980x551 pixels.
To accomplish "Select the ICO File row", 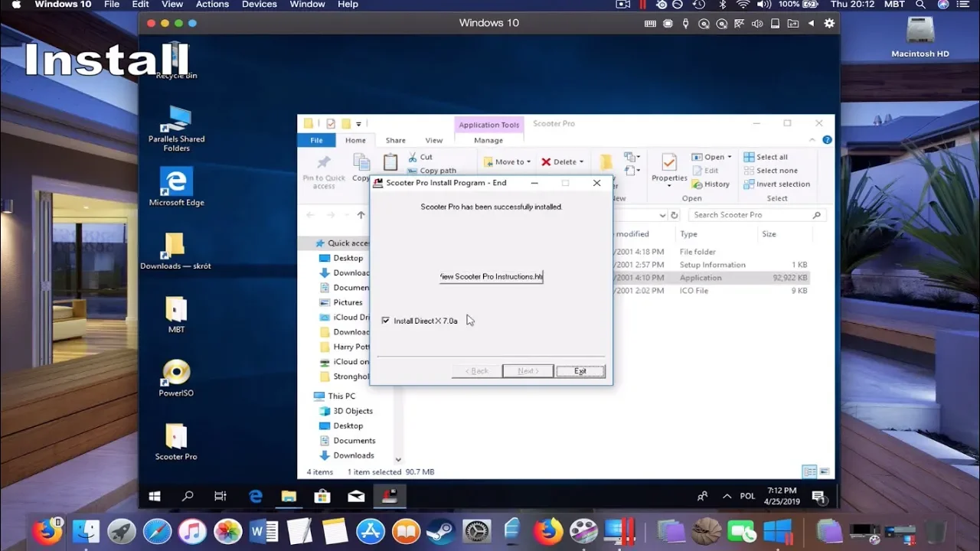I will point(712,291).
